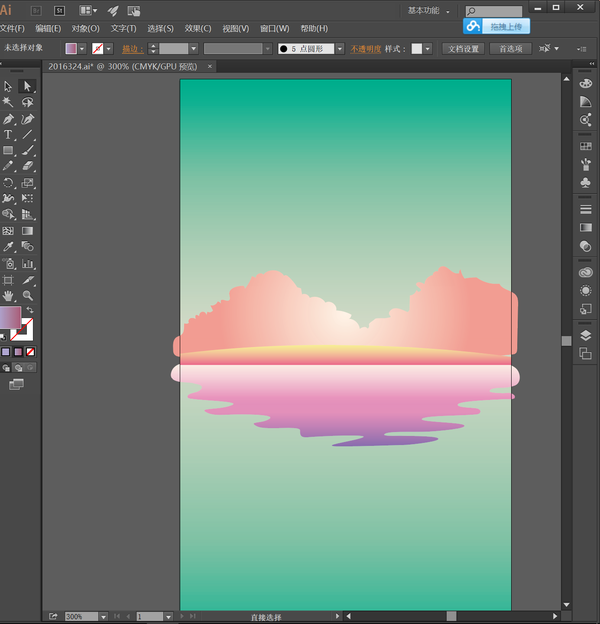Open the Layers panel icon
The width and height of the screenshot is (600, 624).
(x=585, y=335)
